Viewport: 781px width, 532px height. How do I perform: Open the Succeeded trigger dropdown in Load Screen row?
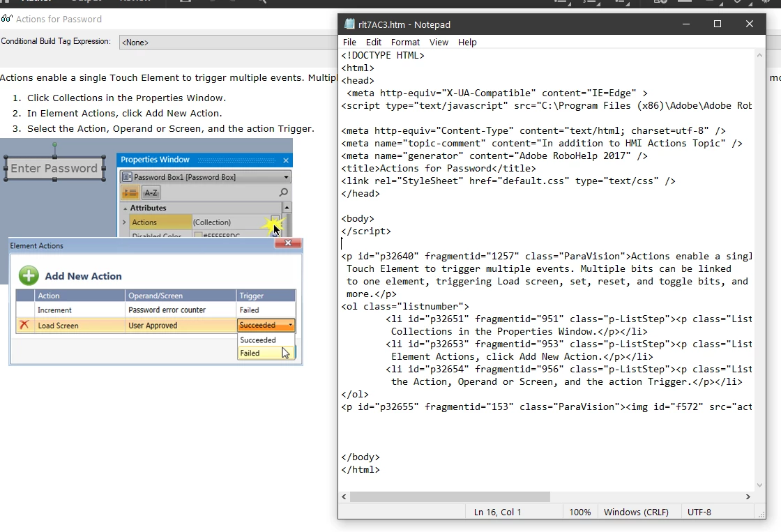[x=290, y=326]
